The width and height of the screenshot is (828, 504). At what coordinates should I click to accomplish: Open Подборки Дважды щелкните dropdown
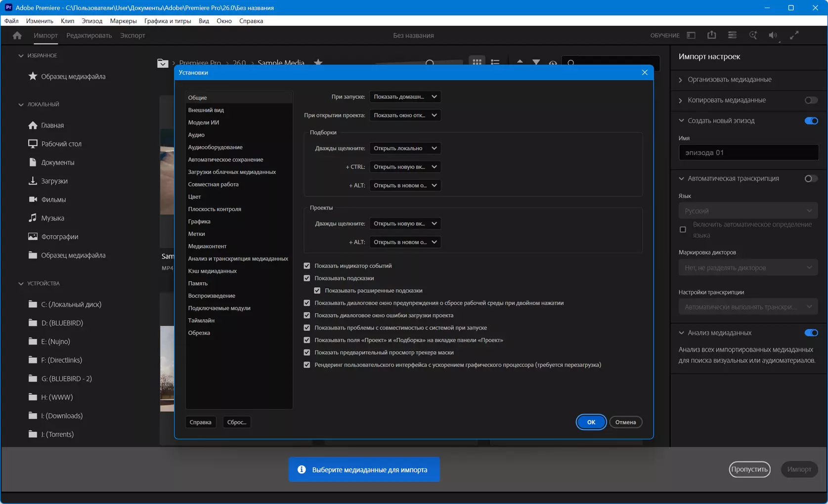click(405, 148)
